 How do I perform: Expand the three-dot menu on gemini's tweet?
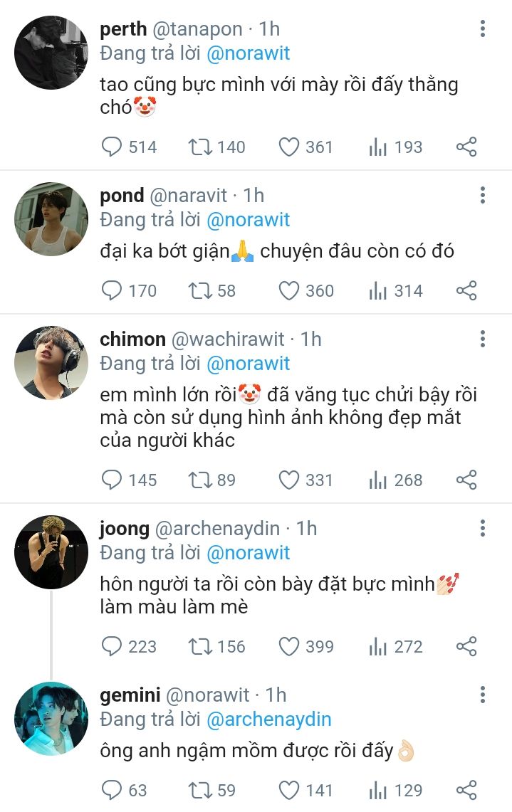[x=483, y=695]
